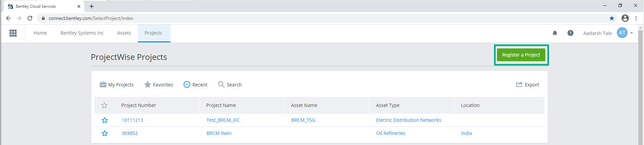Reload the browser page
The height and width of the screenshot is (145, 644).
coord(30,18)
